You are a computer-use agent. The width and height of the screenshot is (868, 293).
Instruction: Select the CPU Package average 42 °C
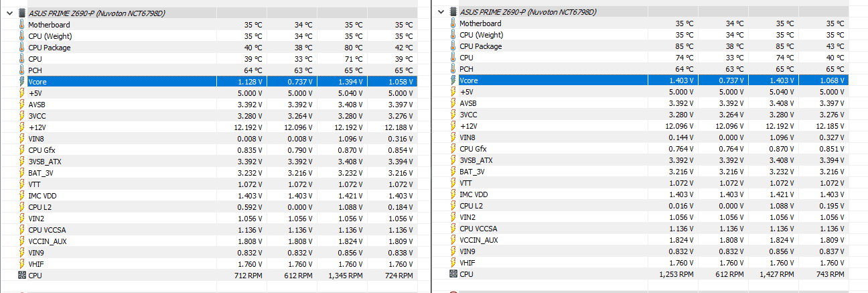click(x=404, y=47)
